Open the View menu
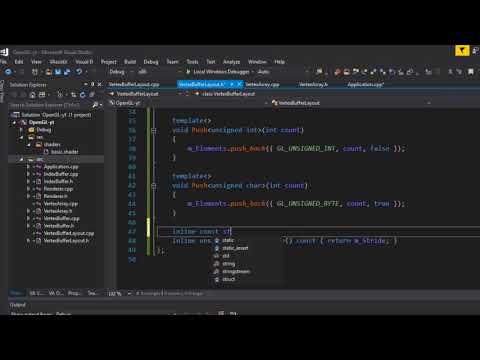The width and height of the screenshot is (480, 360). coord(36,62)
